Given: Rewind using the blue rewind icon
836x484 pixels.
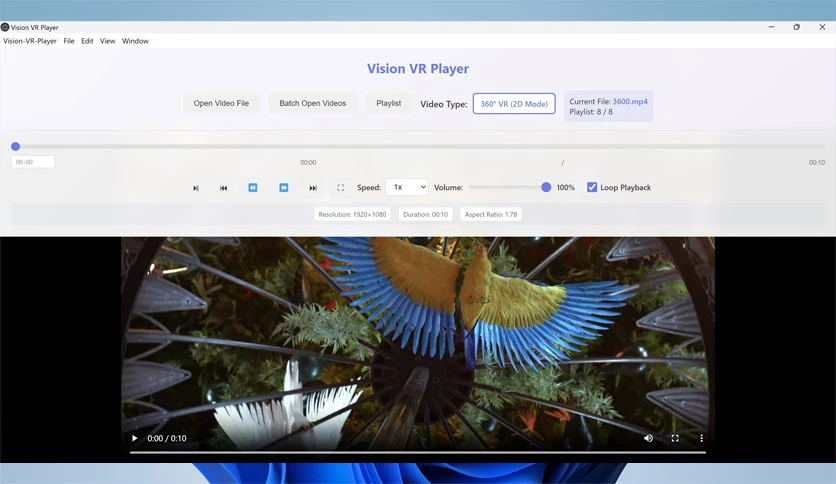Looking at the screenshot, I should [x=253, y=188].
